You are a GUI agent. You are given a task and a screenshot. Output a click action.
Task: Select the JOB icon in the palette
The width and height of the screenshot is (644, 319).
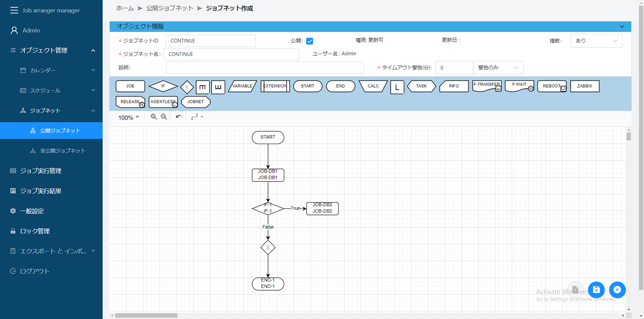click(130, 86)
